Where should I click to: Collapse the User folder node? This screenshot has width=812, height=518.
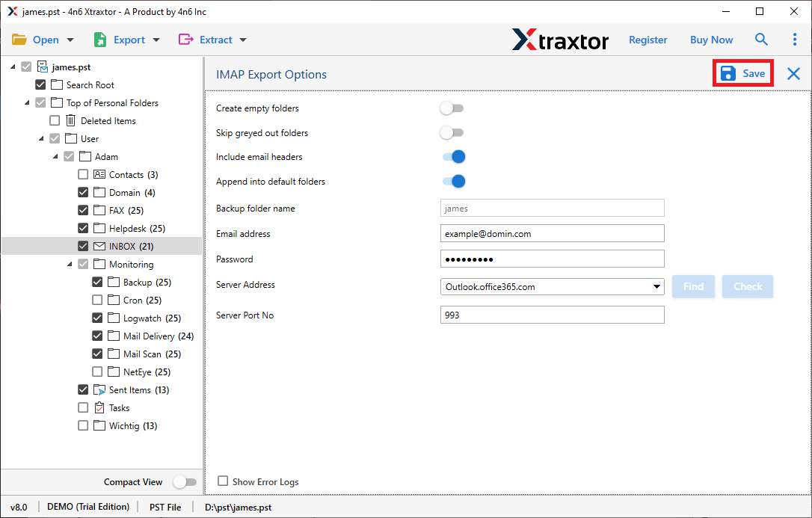41,138
